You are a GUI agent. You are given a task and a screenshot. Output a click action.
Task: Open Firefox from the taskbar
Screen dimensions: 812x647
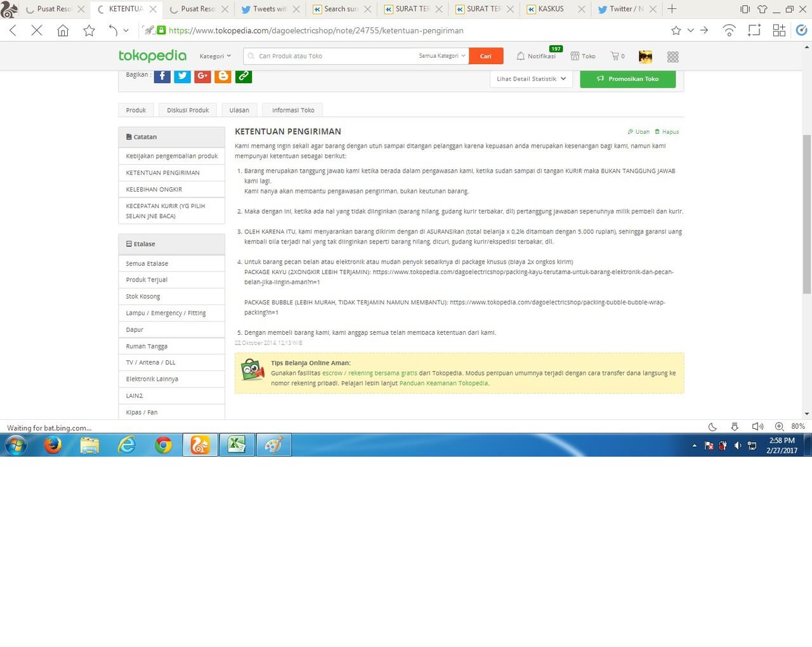[53, 445]
